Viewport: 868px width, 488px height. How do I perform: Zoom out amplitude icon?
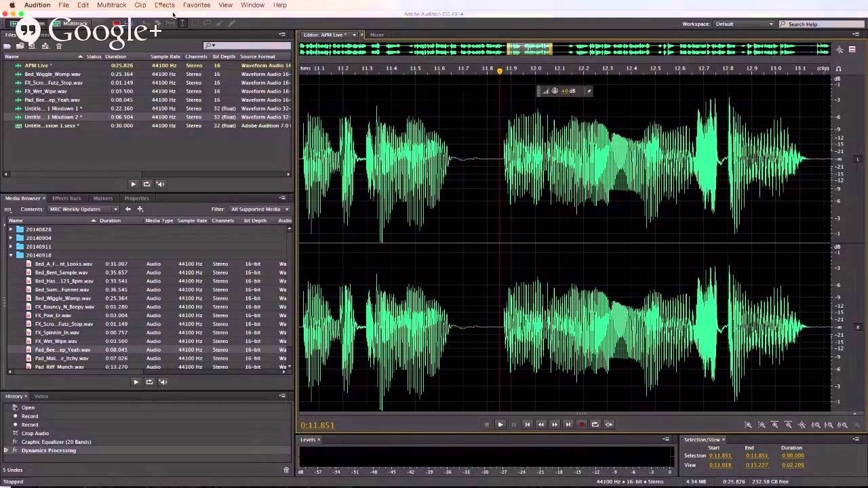(762, 425)
